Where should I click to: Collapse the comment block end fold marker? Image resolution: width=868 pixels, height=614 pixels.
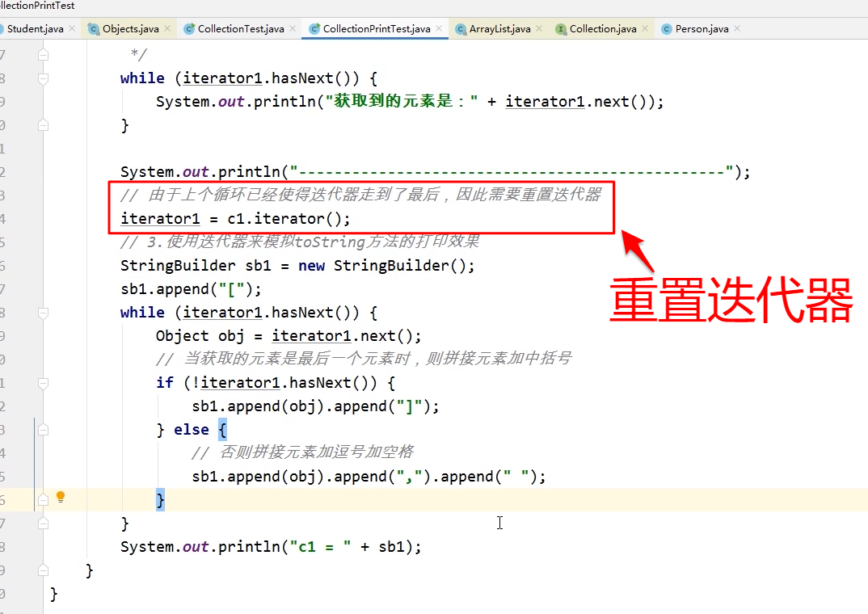[43, 55]
